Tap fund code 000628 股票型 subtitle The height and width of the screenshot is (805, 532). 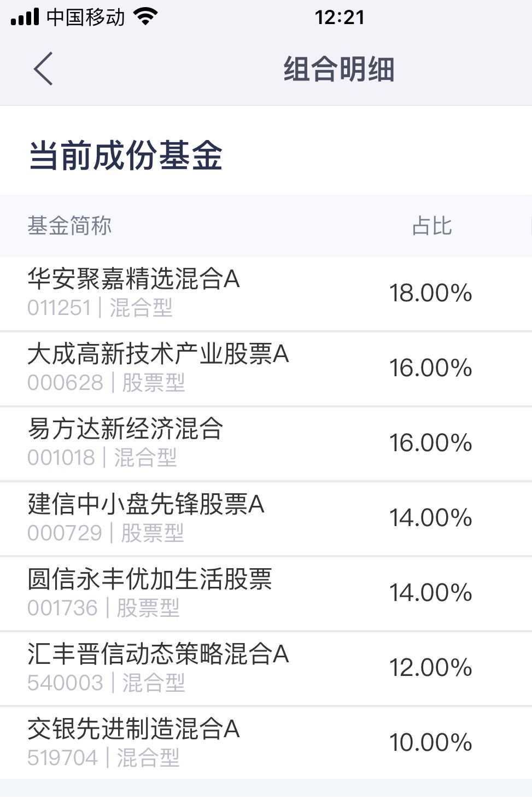click(106, 383)
